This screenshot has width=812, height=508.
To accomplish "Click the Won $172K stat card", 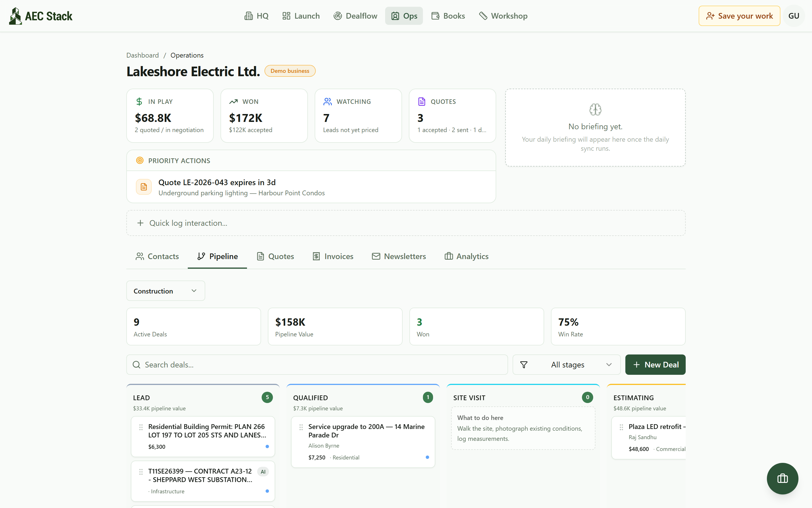I will coord(264,116).
